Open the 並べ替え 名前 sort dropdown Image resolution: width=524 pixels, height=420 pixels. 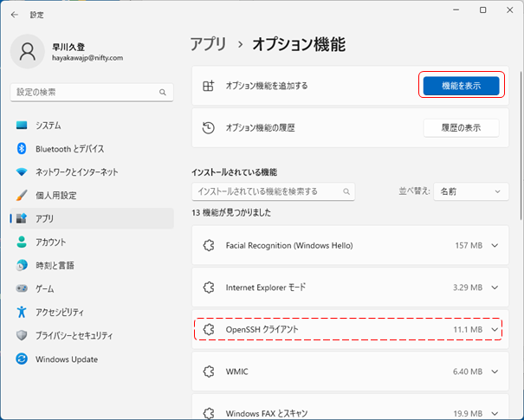point(471,191)
